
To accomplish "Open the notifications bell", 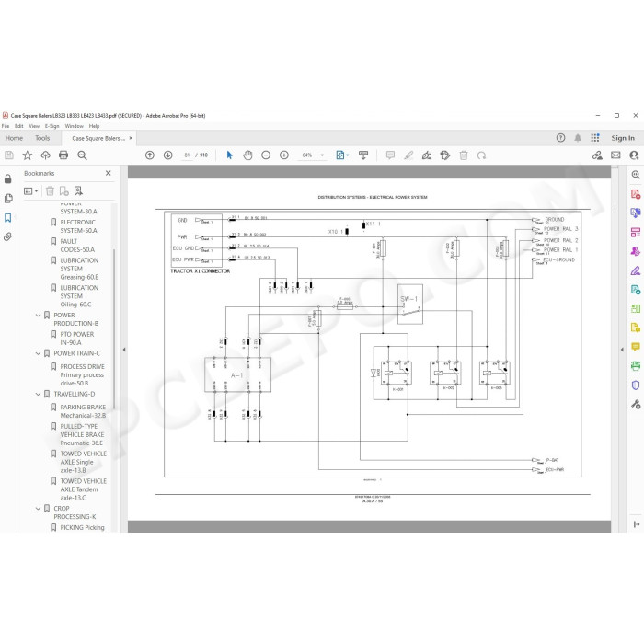I will pos(578,138).
